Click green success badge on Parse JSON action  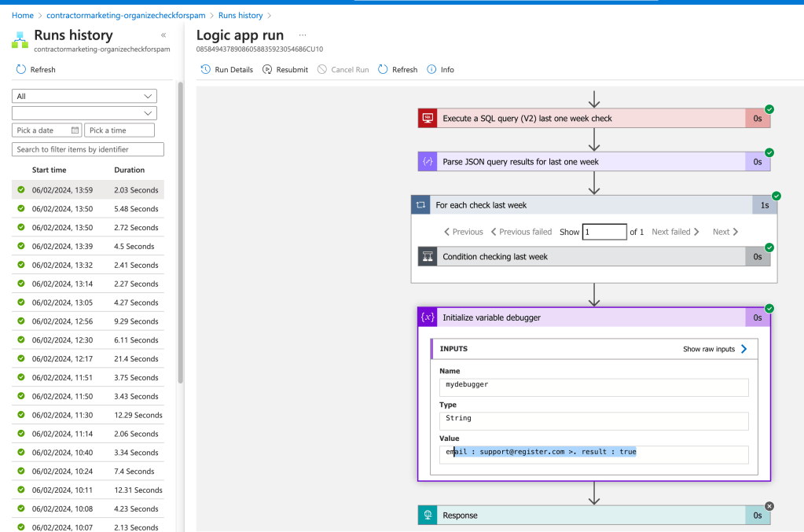click(x=769, y=152)
